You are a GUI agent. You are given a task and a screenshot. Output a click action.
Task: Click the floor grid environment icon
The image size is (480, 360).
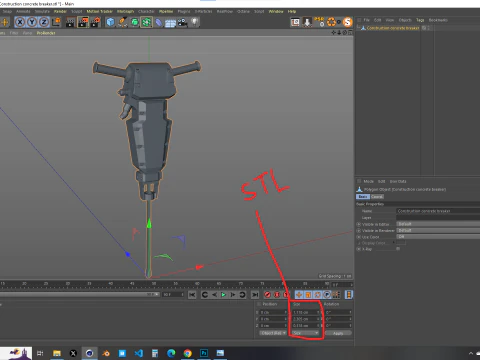click(170, 23)
